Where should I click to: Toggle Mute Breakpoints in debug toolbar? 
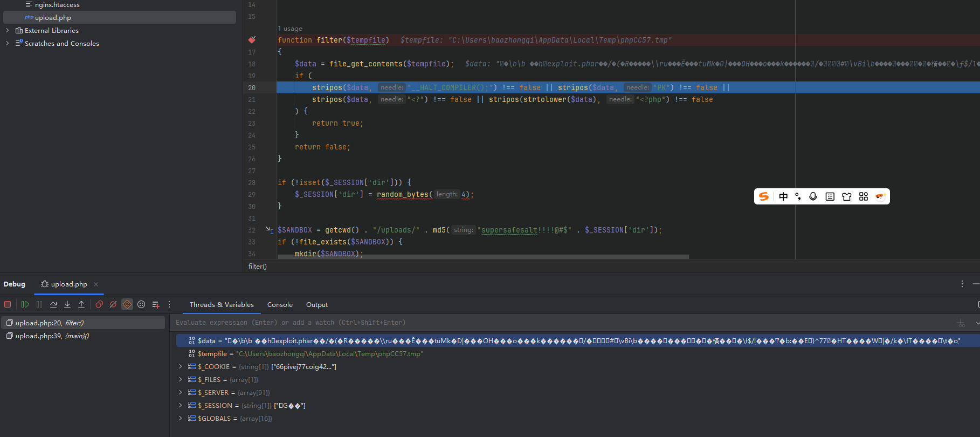point(113,304)
